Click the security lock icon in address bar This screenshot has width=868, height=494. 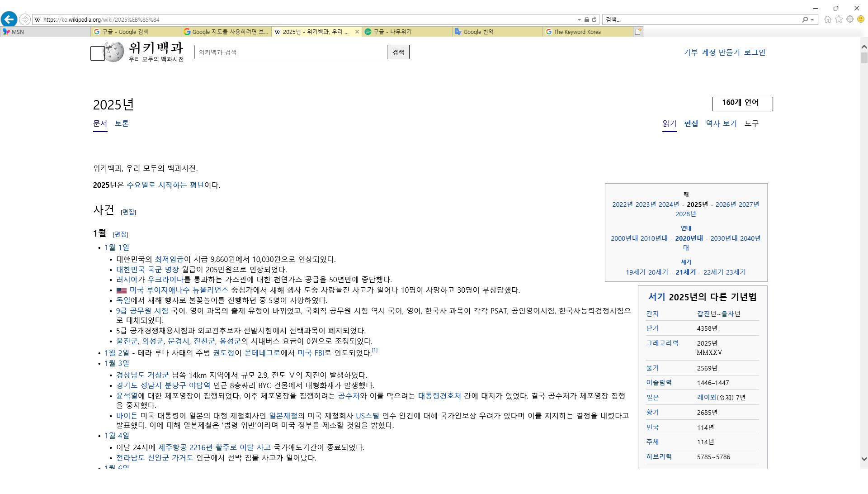[x=586, y=19]
